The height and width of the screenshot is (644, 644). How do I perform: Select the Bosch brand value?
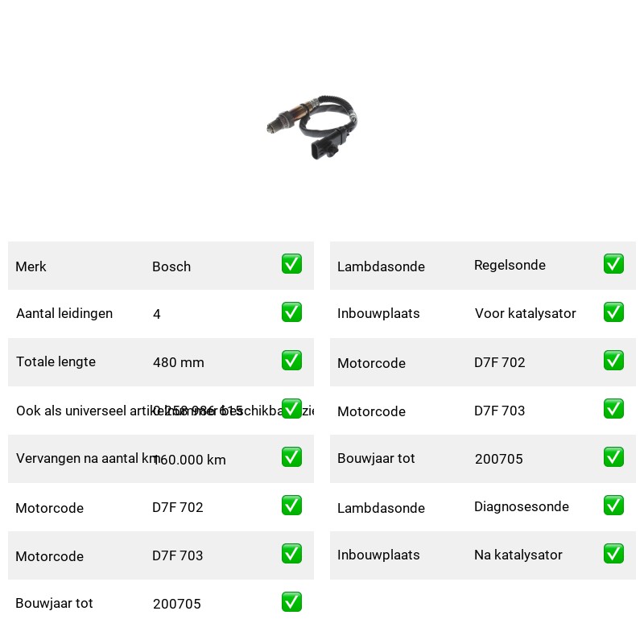point(171,266)
